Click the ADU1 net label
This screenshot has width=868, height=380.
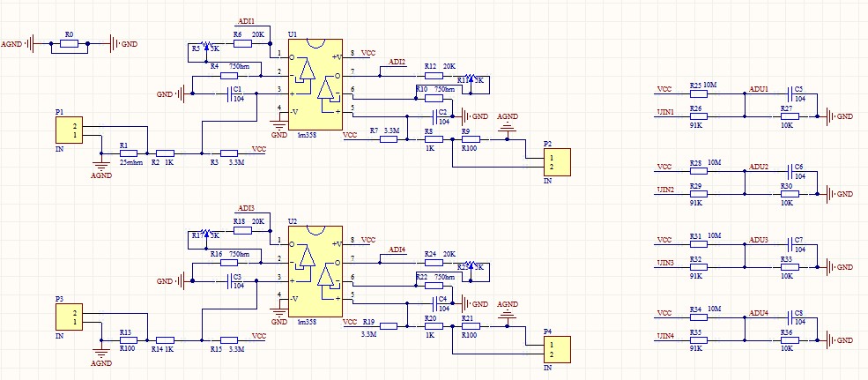(759, 89)
